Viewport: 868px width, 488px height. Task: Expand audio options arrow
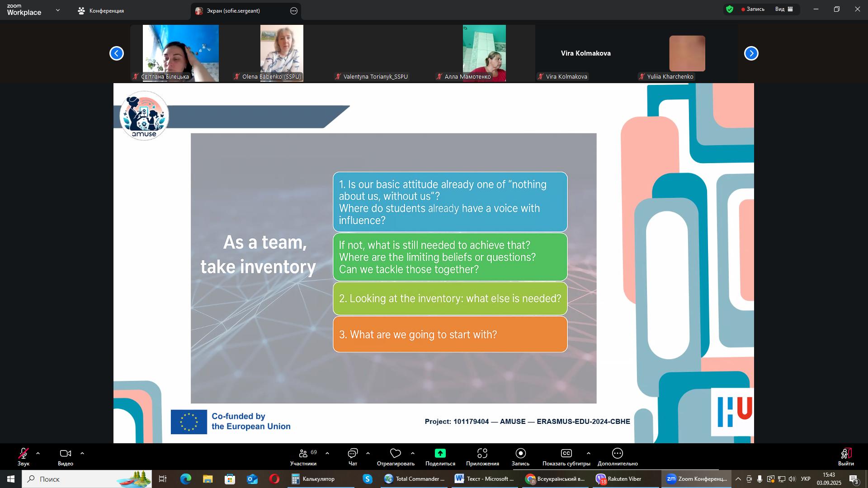click(x=38, y=453)
